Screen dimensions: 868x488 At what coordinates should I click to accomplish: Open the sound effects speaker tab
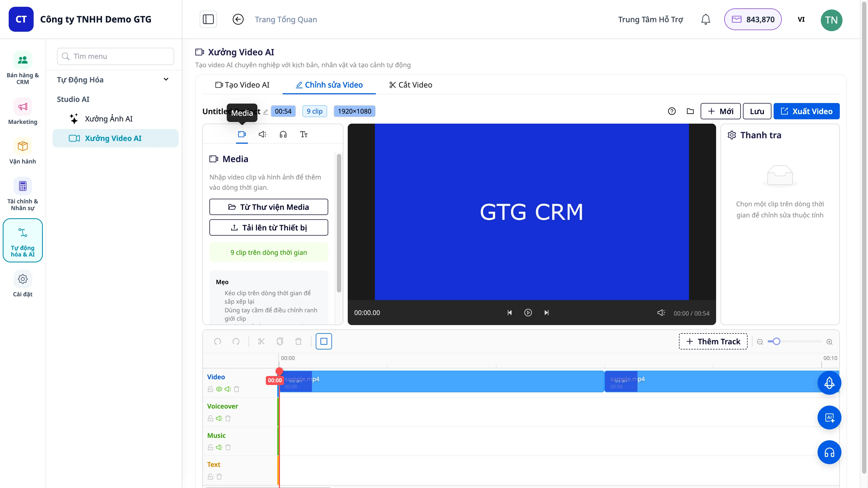(263, 134)
